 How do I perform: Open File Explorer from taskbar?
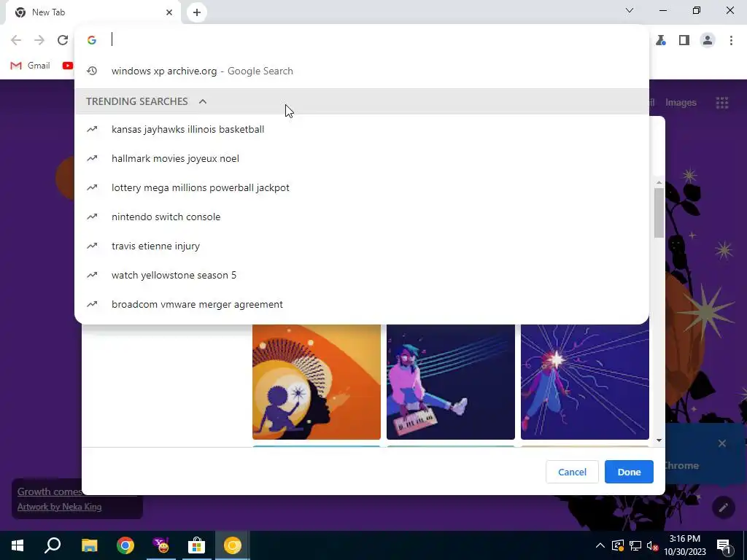[x=89, y=545]
